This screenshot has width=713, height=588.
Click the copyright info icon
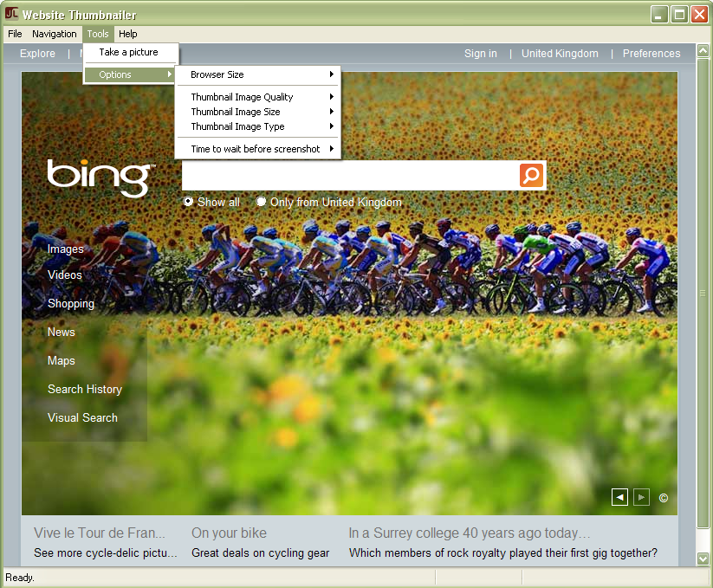pos(664,498)
